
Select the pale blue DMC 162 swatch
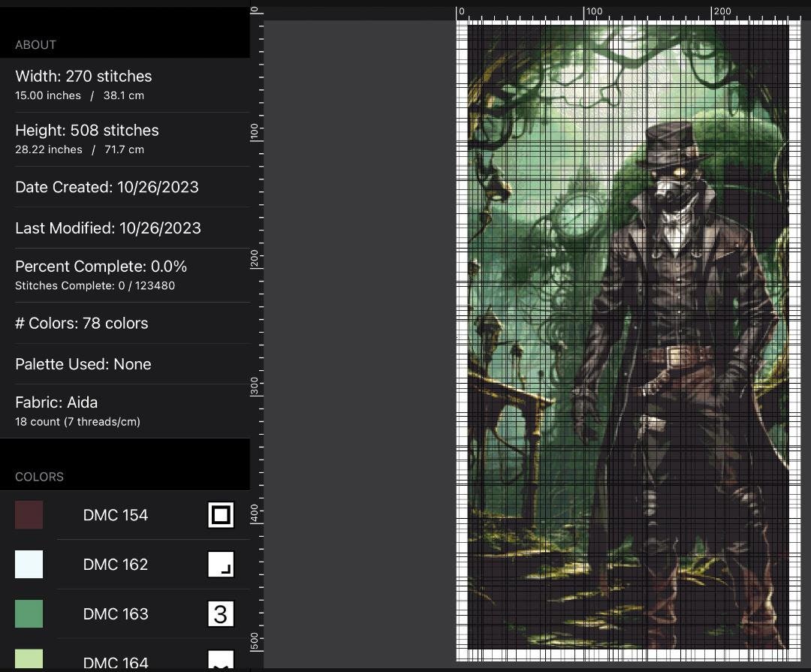(29, 565)
